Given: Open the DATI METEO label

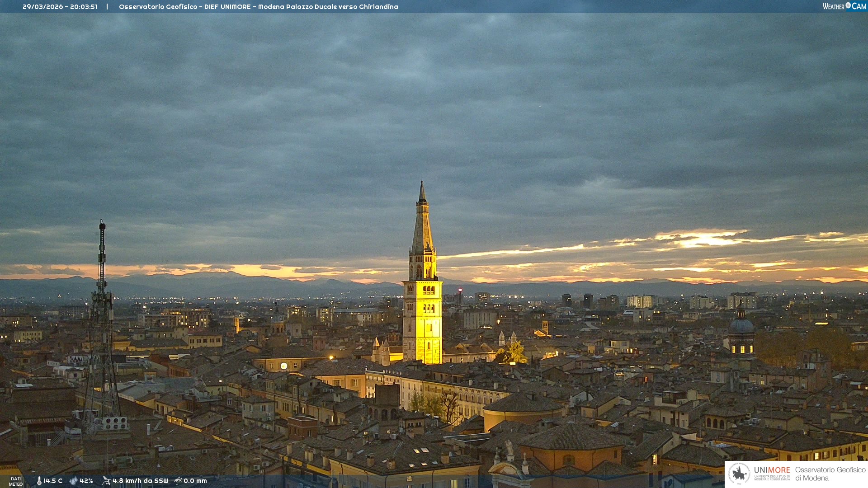Looking at the screenshot, I should (x=16, y=481).
